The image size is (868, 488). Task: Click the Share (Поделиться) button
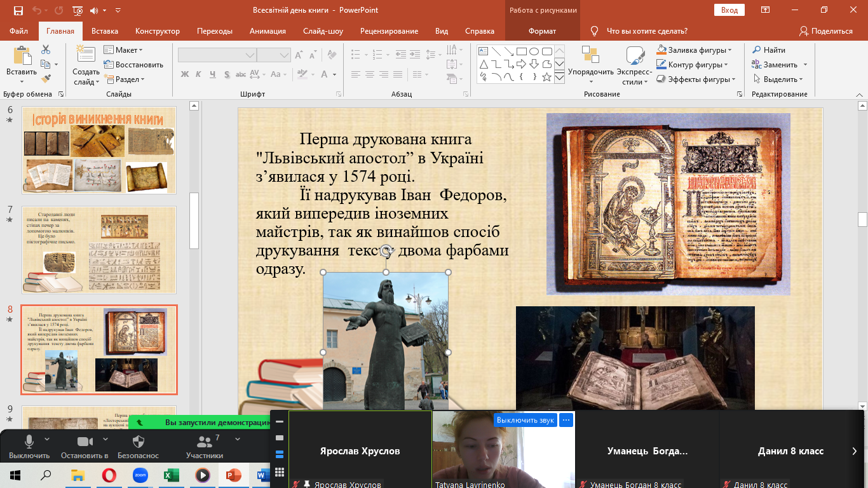(x=826, y=31)
